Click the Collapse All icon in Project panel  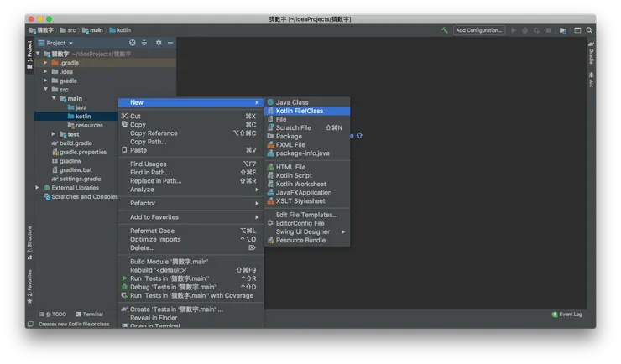(x=144, y=43)
